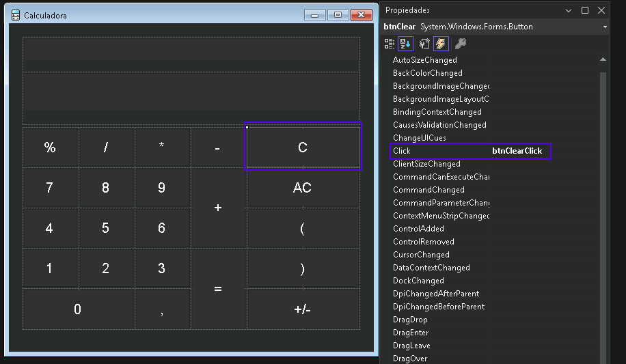Select the 8 button on the form
This screenshot has height=364, width=626.
point(106,188)
